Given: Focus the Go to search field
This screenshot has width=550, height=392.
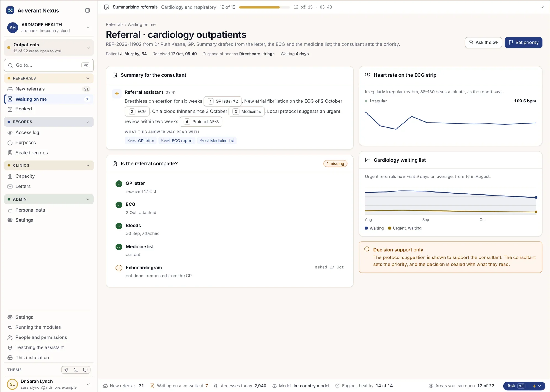Looking at the screenshot, I should point(49,65).
